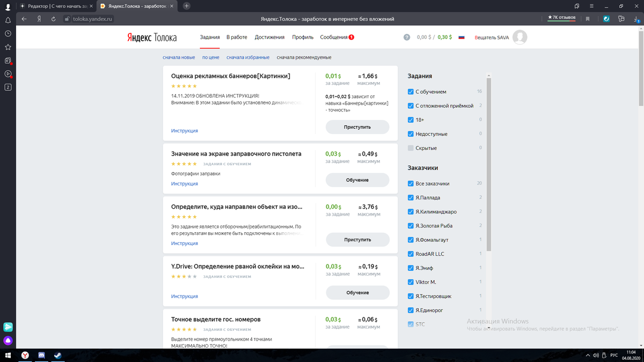
Task: Open the browser extensions manager icon
Action: click(621, 19)
